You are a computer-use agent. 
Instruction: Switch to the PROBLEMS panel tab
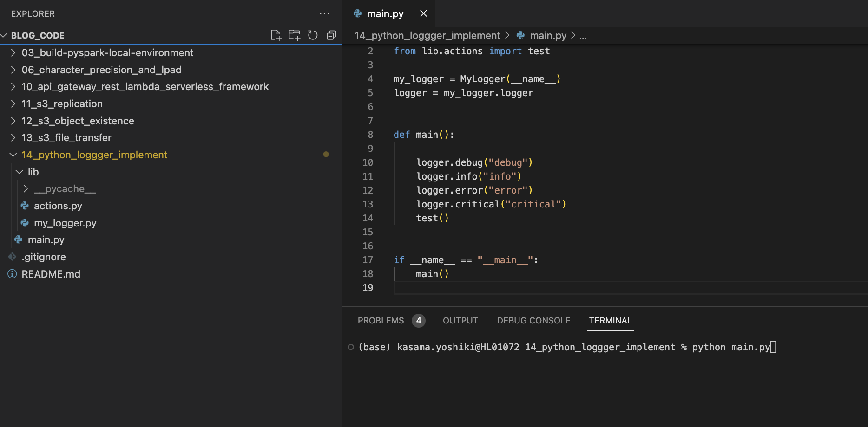[381, 321]
